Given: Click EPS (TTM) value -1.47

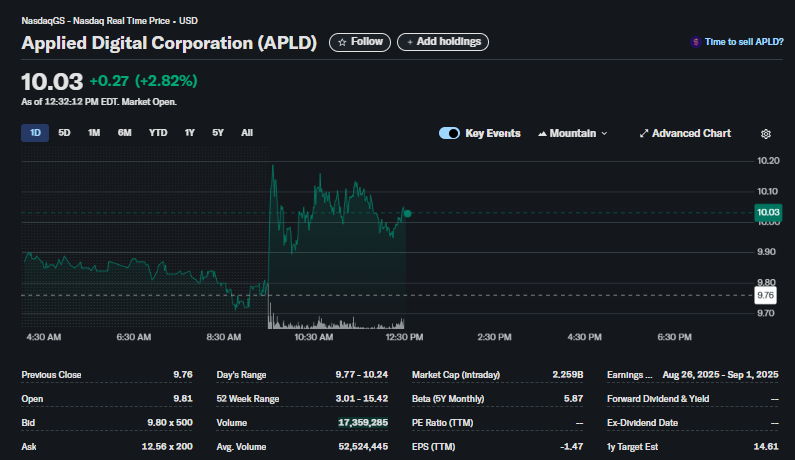Looking at the screenshot, I should [571, 447].
